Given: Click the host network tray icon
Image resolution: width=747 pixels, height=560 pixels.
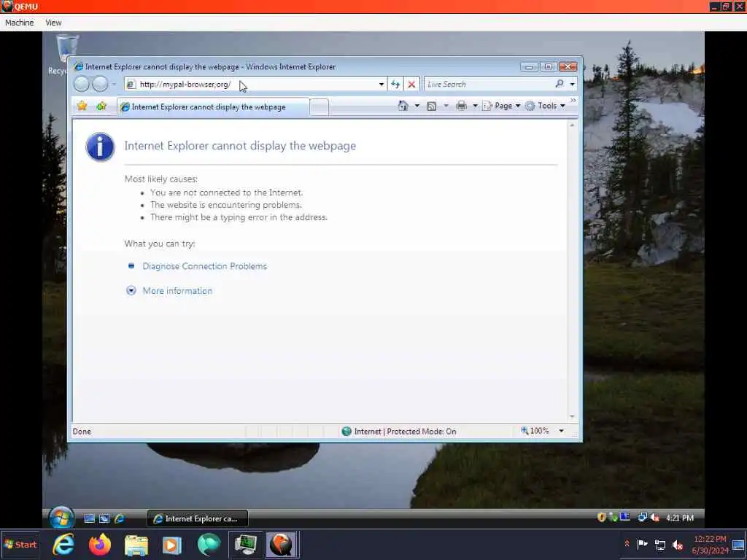Looking at the screenshot, I should pyautogui.click(x=660, y=545).
